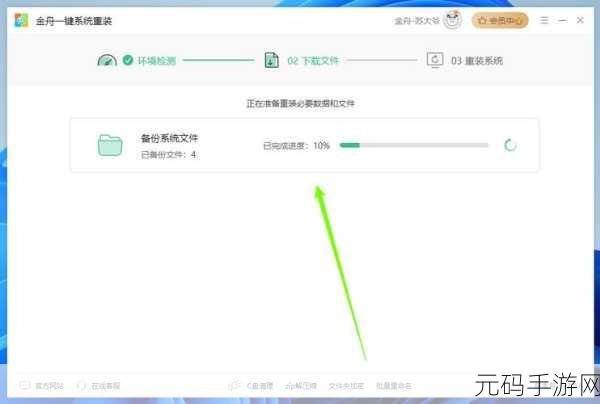Open the zip解压缩 tool link
Image resolution: width=600 pixels, height=404 pixels.
(x=301, y=386)
